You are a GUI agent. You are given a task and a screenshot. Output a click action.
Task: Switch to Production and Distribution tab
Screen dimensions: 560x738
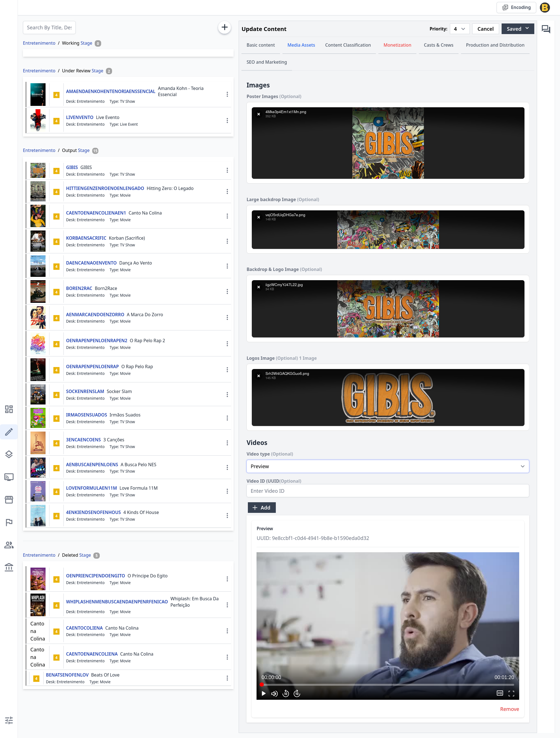pyautogui.click(x=495, y=45)
